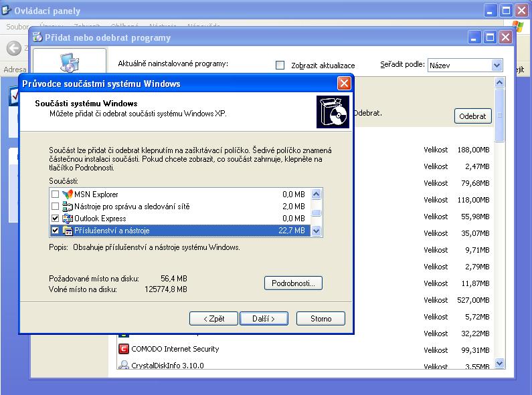Check the MSN Explorer checkbox
The image size is (532, 395).
55,194
